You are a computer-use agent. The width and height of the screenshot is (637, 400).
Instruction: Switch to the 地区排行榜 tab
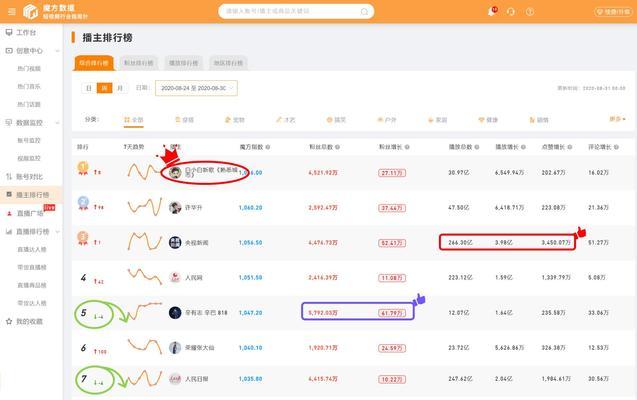[228, 63]
